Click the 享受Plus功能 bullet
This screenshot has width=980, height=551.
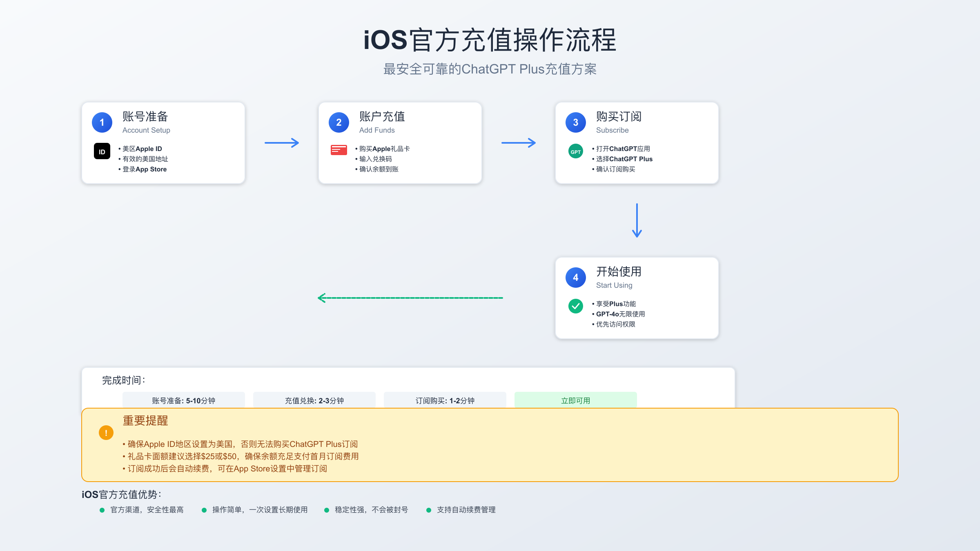pos(614,304)
